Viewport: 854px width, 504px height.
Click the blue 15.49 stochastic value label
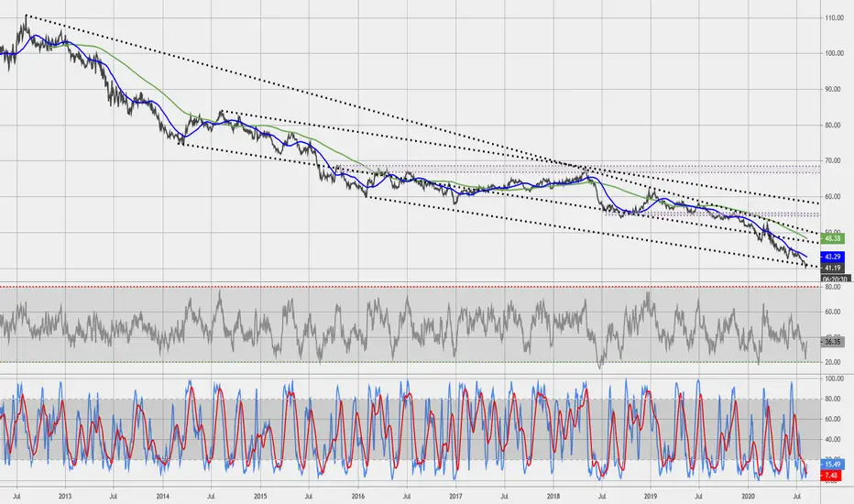pyautogui.click(x=832, y=465)
